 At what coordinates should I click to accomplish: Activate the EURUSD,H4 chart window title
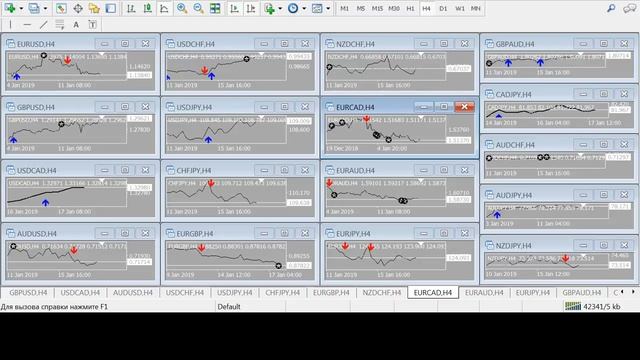click(36, 44)
